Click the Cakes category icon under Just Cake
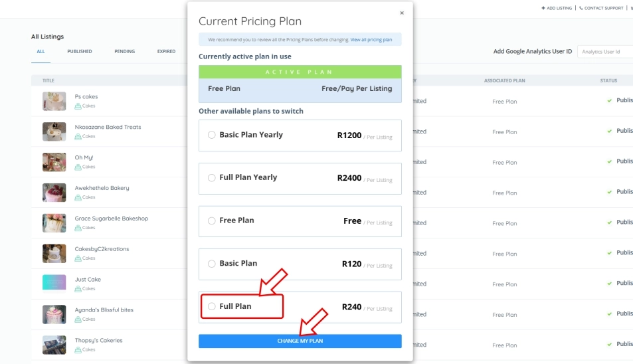Image resolution: width=633 pixels, height=364 pixels. pyautogui.click(x=78, y=289)
